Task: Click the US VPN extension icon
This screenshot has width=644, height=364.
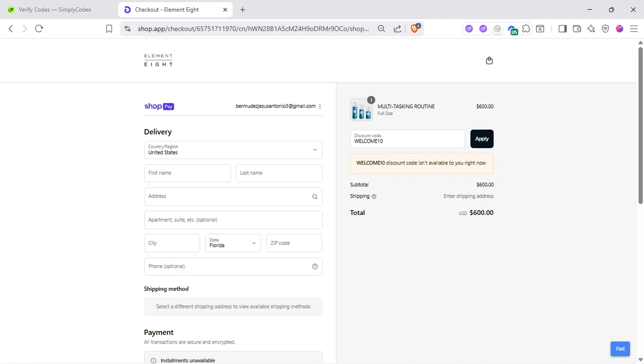Action: point(512,29)
